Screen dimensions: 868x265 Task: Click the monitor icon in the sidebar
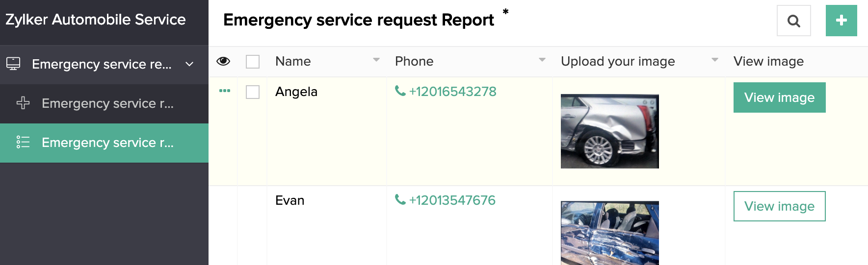click(x=13, y=64)
